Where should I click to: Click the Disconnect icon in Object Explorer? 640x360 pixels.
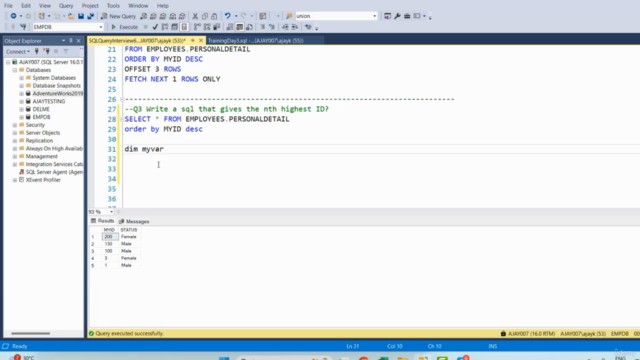pyautogui.click(x=46, y=51)
